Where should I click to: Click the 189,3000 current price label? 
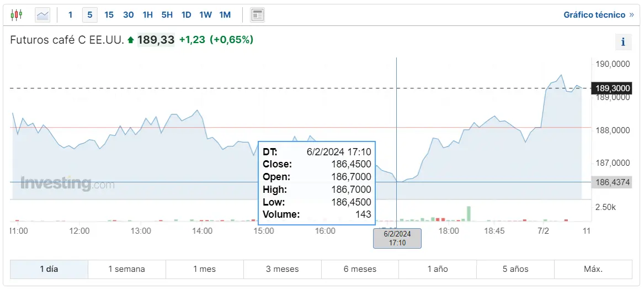point(611,88)
